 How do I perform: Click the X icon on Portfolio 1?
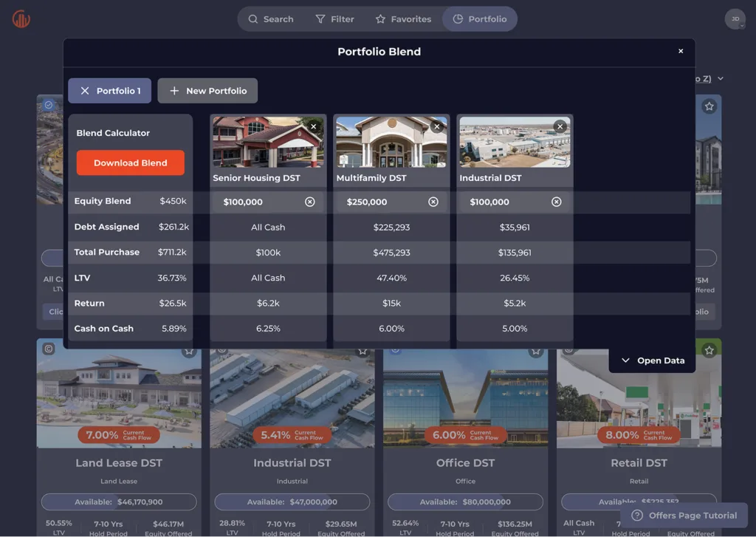click(x=85, y=91)
